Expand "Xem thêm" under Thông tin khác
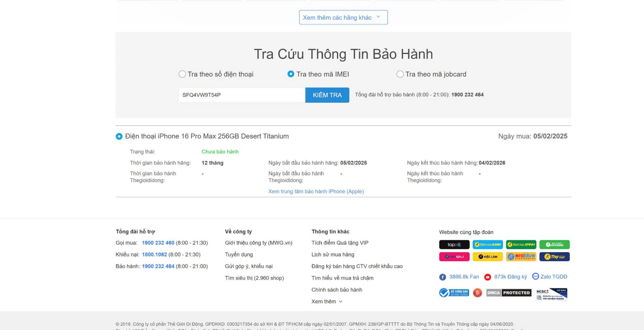The height and width of the screenshot is (330, 644). click(x=327, y=301)
